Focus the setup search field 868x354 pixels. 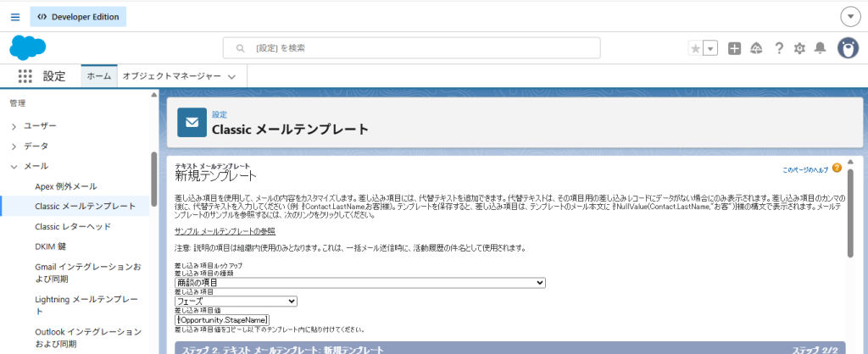pos(411,48)
